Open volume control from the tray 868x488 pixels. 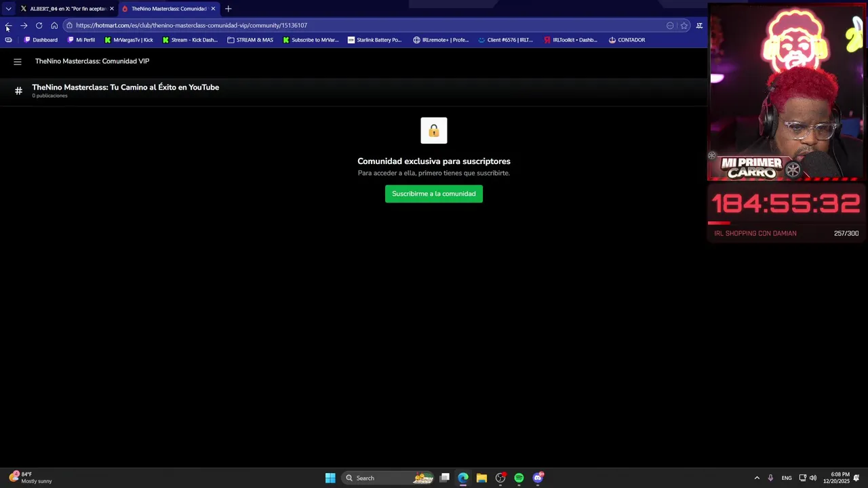point(812,478)
